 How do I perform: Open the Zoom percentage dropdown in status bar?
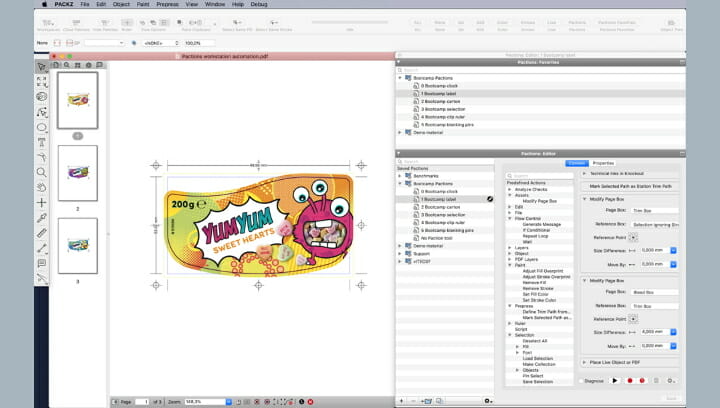coord(228,402)
